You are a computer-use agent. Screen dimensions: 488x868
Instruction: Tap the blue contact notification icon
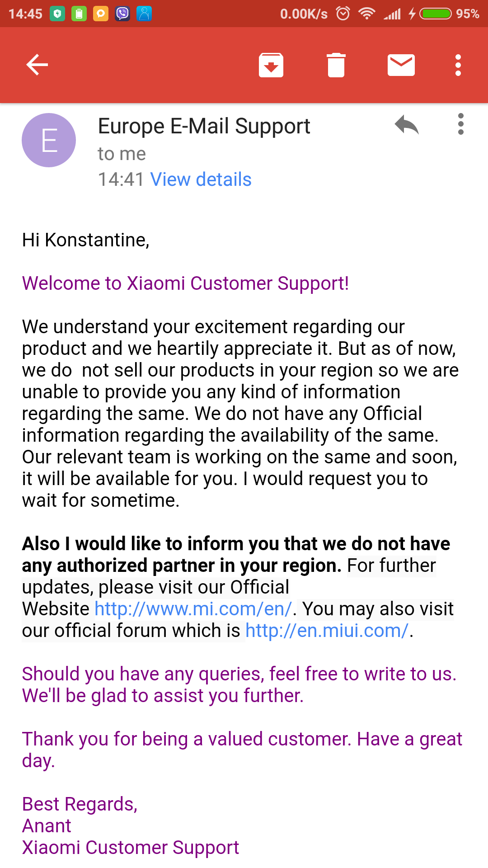(144, 14)
